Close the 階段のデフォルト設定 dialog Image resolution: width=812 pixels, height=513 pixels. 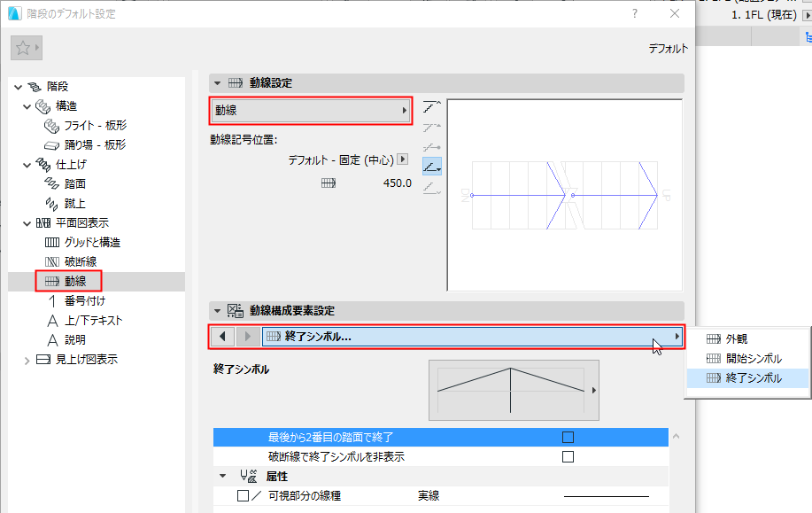(674, 14)
